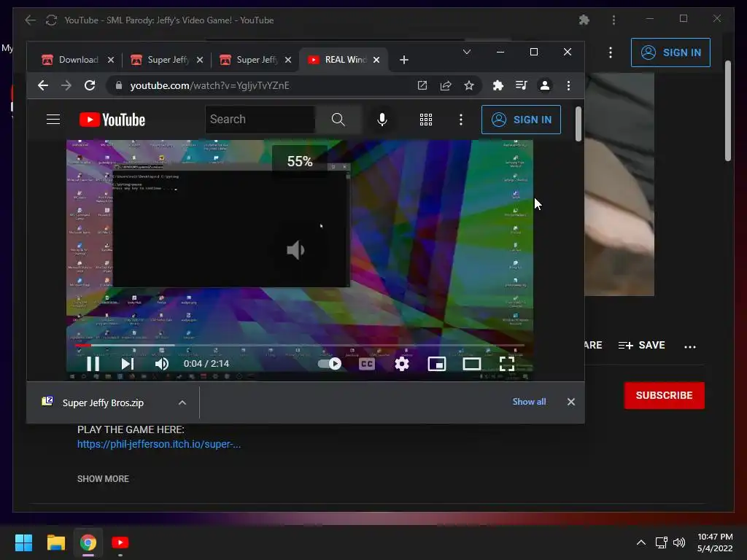Expand Super Jeffy Bros.zip download options

[x=182, y=402]
